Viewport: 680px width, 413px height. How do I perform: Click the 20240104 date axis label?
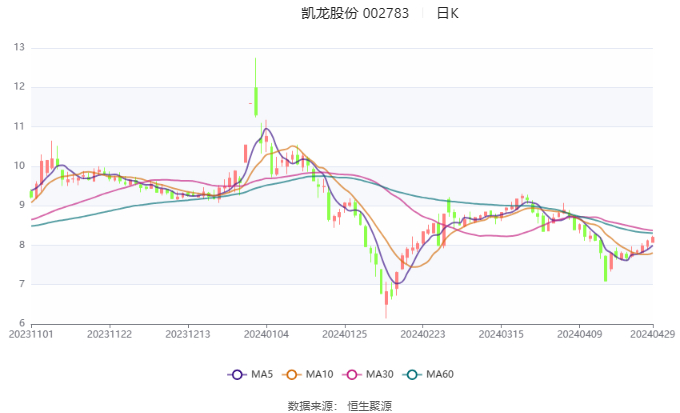click(267, 335)
